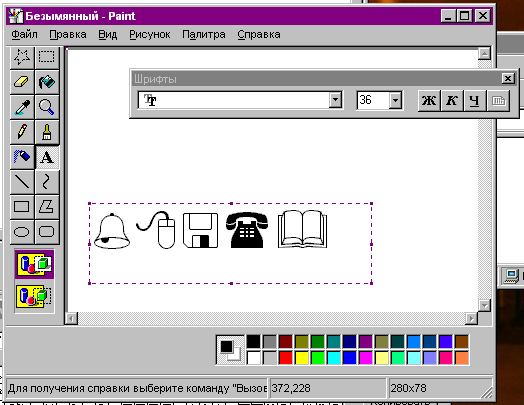Select the Pick color eyedropper tool
The image size is (524, 405).
point(22,107)
